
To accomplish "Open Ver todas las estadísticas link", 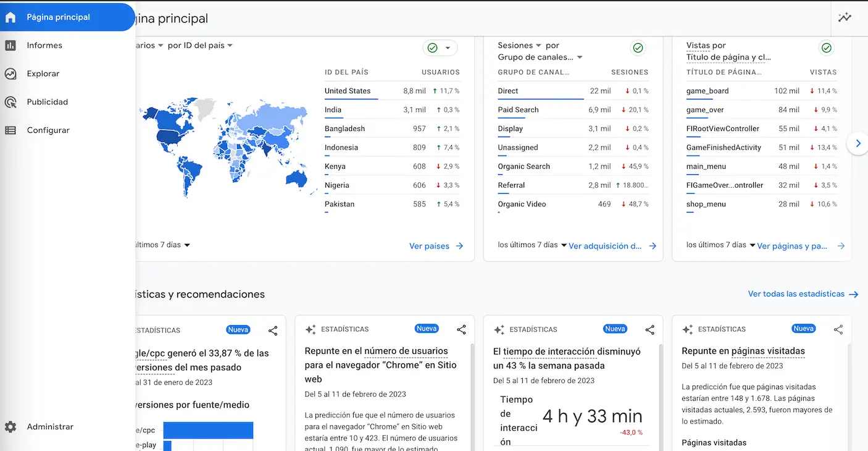I will click(803, 294).
